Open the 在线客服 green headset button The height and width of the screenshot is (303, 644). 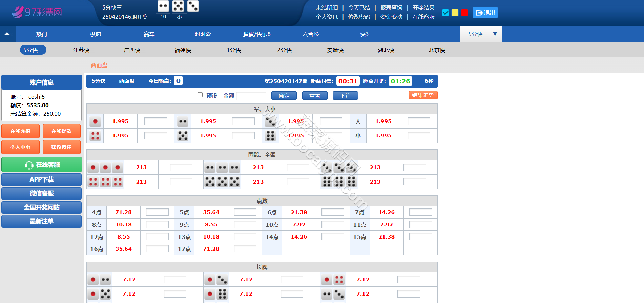pos(42,165)
